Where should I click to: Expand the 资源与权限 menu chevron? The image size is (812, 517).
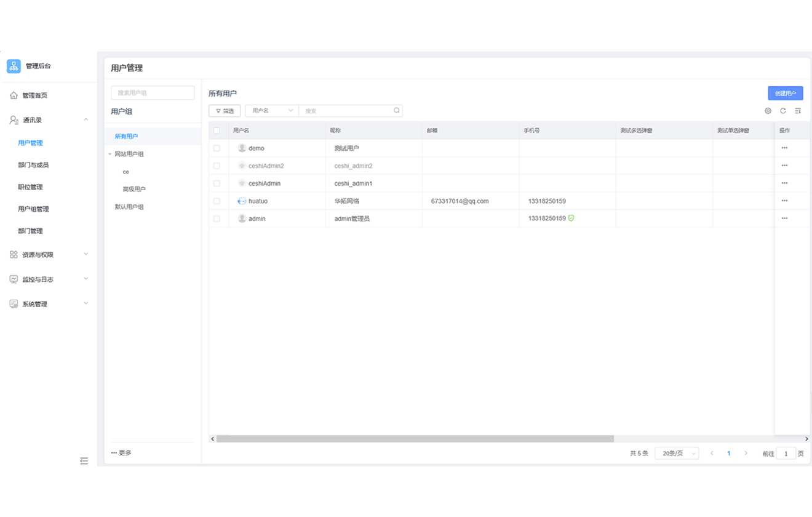(x=86, y=254)
